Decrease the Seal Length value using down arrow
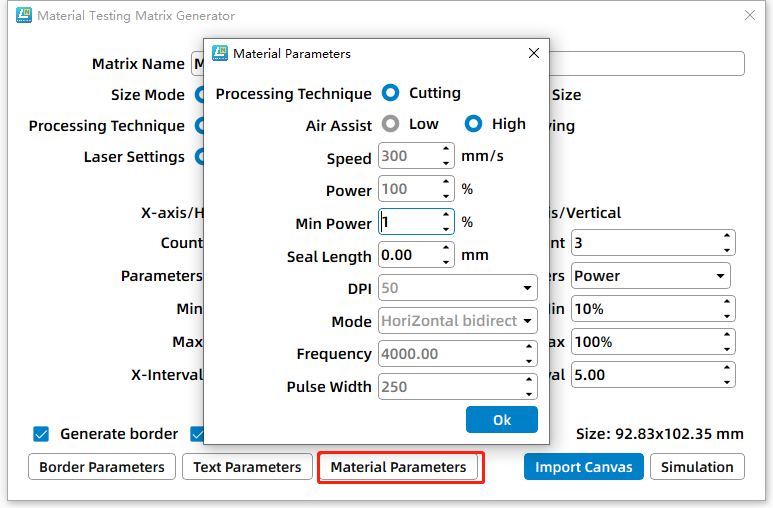773x508 pixels. [x=446, y=261]
